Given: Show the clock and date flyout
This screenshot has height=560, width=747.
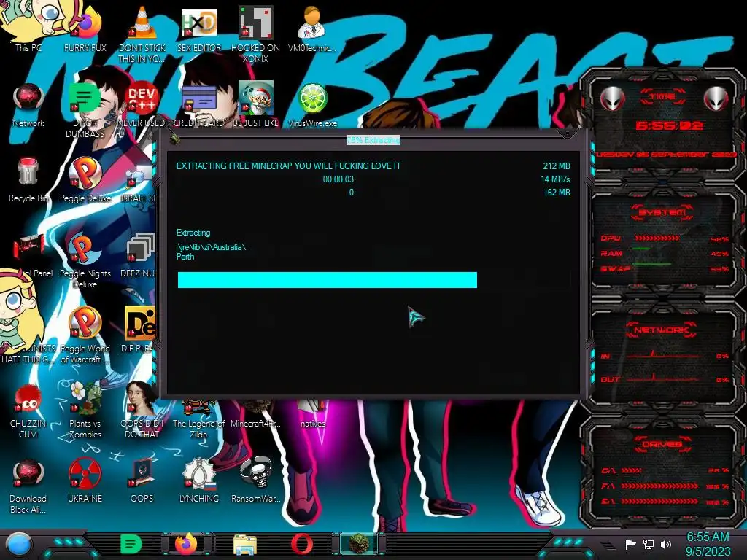Looking at the screenshot, I should 708,544.
